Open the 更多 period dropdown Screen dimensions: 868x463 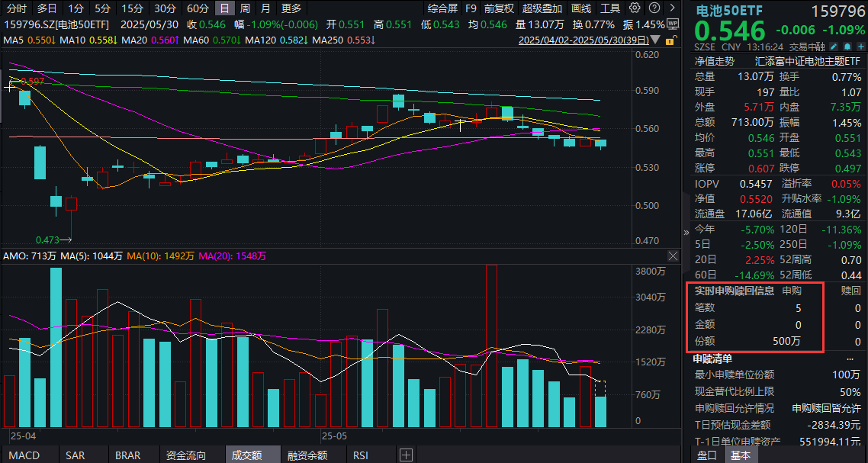(292, 8)
